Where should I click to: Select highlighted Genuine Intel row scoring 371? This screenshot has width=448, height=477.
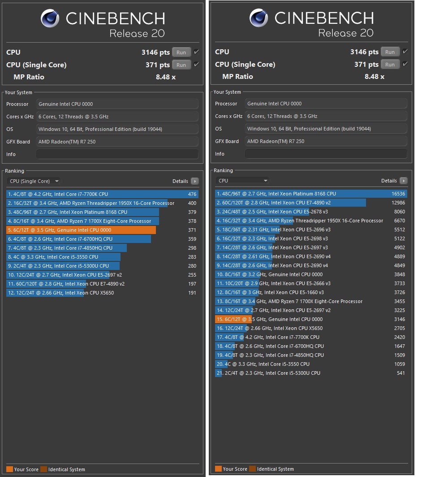(103, 230)
